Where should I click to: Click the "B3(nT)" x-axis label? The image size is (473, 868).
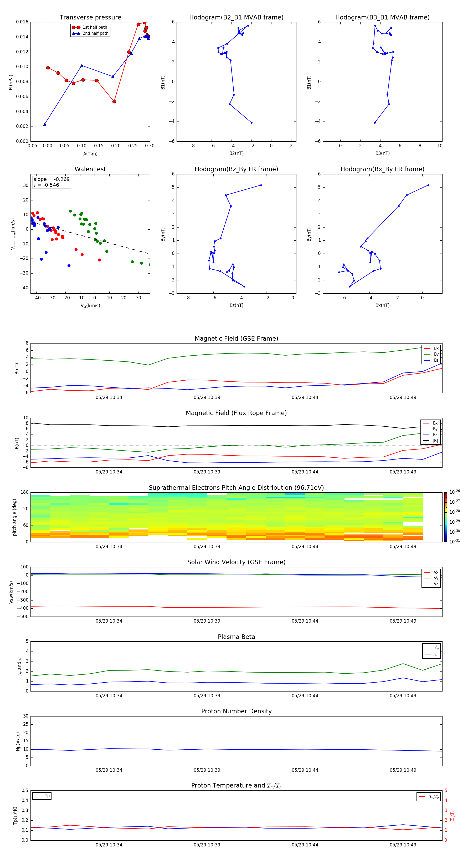click(382, 153)
